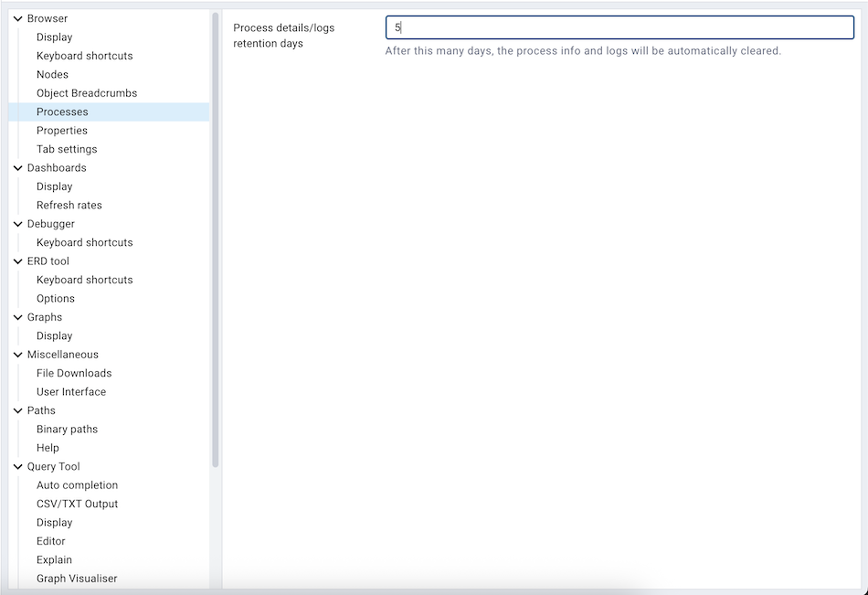Image resolution: width=868 pixels, height=595 pixels.
Task: Select Auto completion under Query Tool
Action: pos(77,484)
